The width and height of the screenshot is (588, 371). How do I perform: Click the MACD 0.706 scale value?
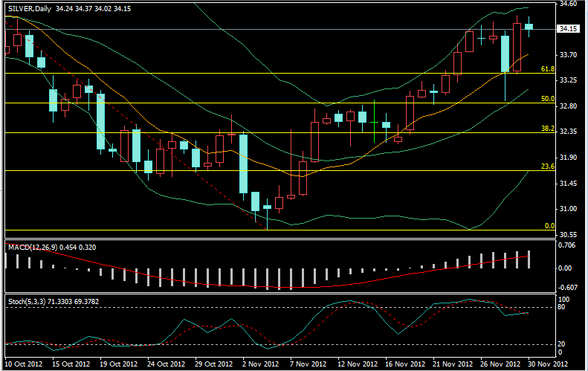567,245
